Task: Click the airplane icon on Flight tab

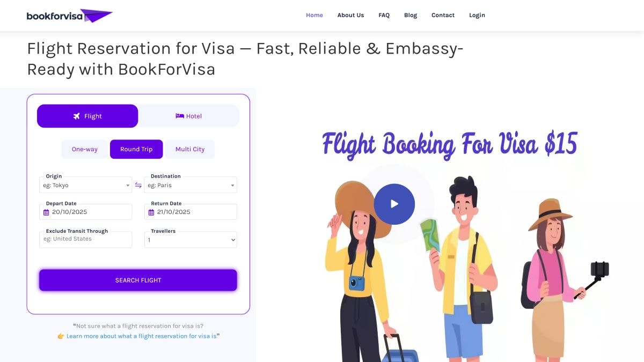Action: tap(77, 116)
